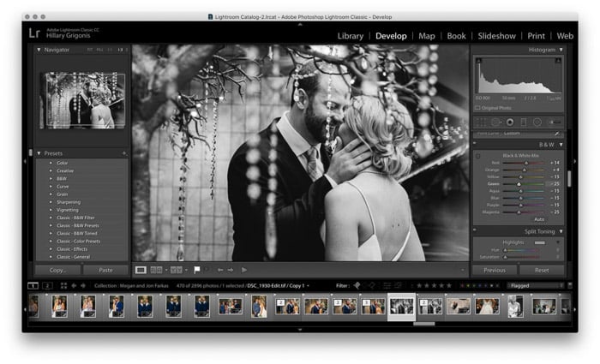
Task: Click the Copy... settings button
Action: click(57, 270)
